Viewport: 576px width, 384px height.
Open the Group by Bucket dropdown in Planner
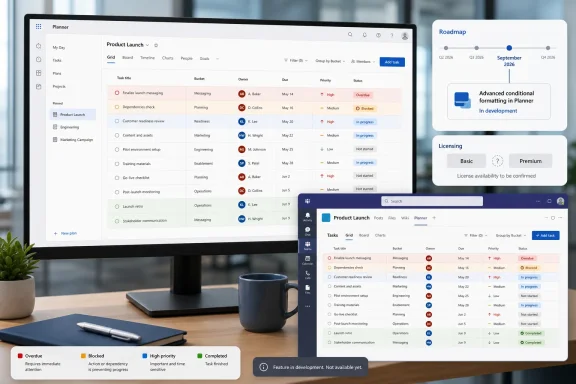coord(330,61)
